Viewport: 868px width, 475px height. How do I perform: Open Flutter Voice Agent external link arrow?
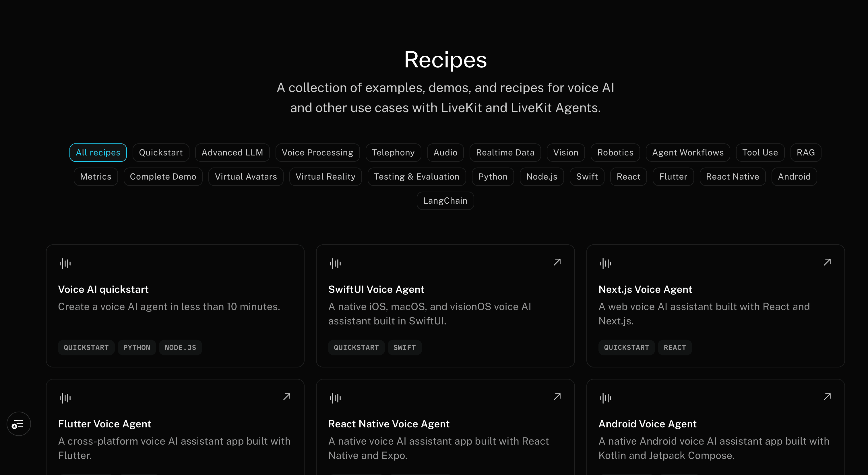click(287, 397)
